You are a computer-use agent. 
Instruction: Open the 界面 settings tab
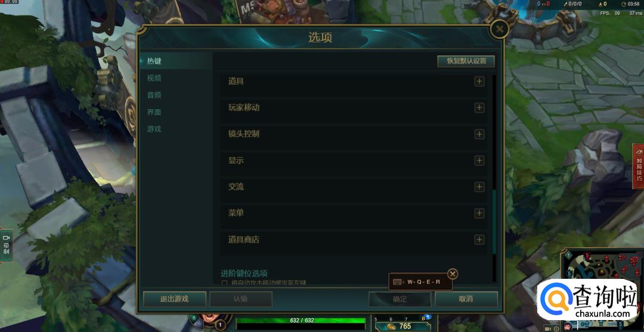[x=154, y=112]
